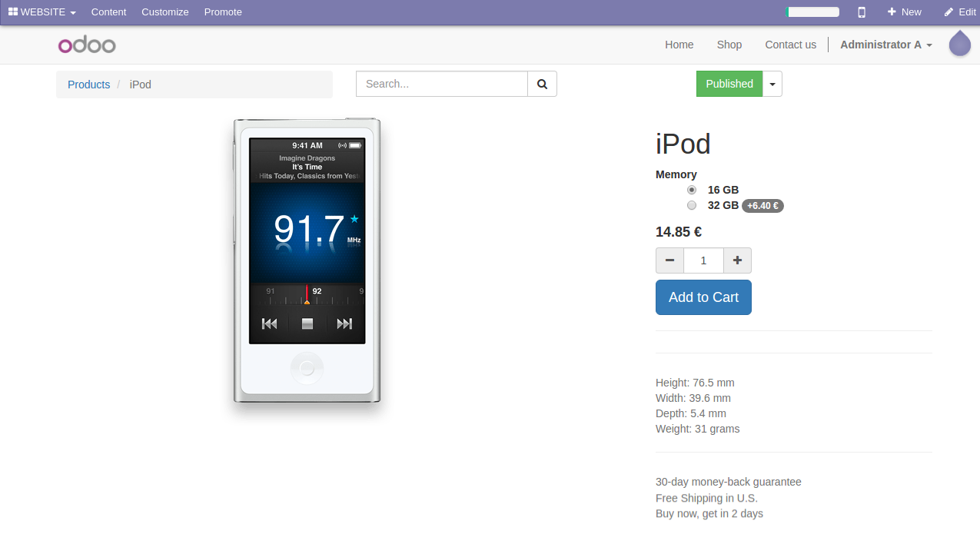Click the Odoo logo
The image size is (980, 534).
pos(87,45)
